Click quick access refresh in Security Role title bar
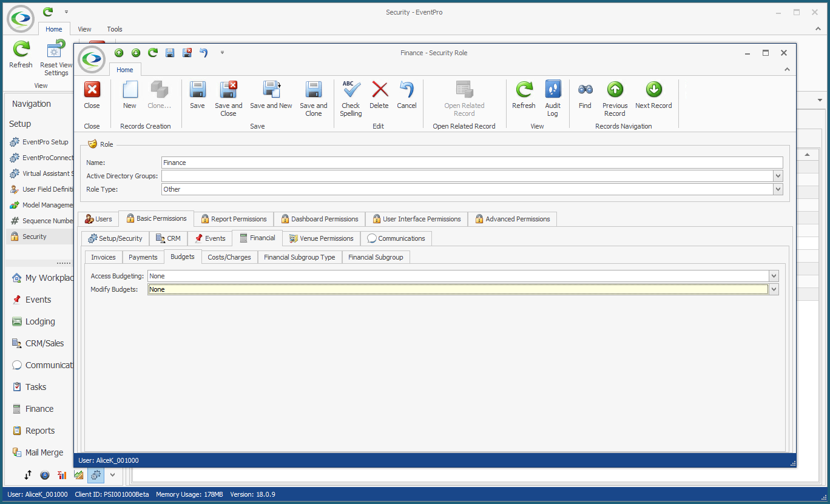The height and width of the screenshot is (504, 830). (153, 53)
